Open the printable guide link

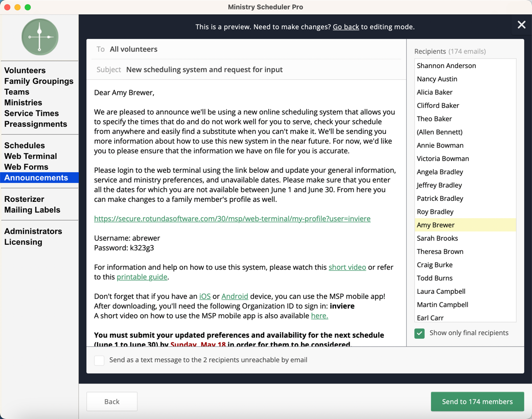142,277
